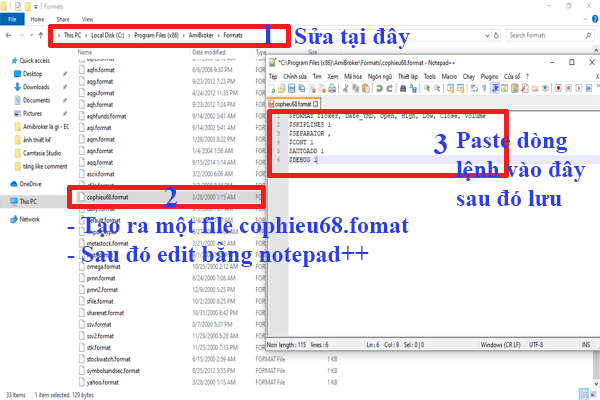Click the Explorer Back arrow button
The height and width of the screenshot is (400, 600).
(8, 35)
